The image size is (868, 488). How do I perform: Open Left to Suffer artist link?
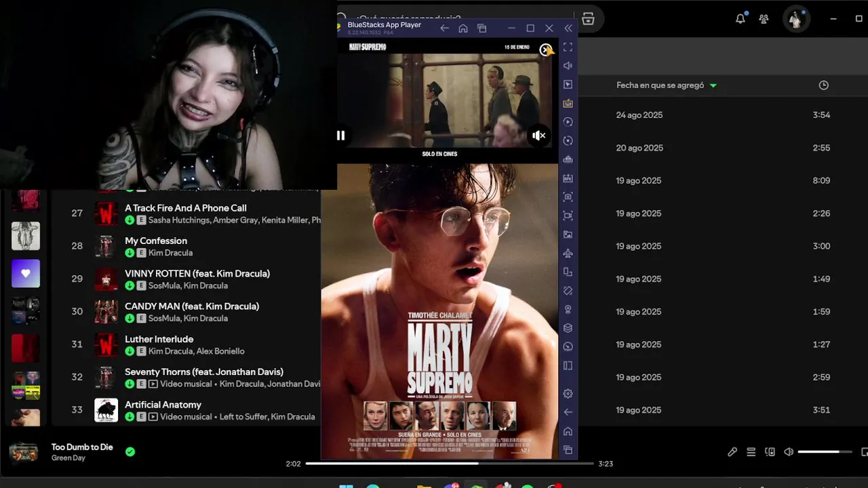(x=243, y=417)
